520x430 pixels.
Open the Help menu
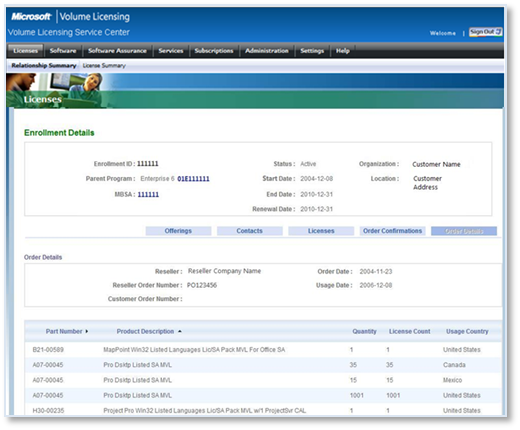pyautogui.click(x=343, y=51)
